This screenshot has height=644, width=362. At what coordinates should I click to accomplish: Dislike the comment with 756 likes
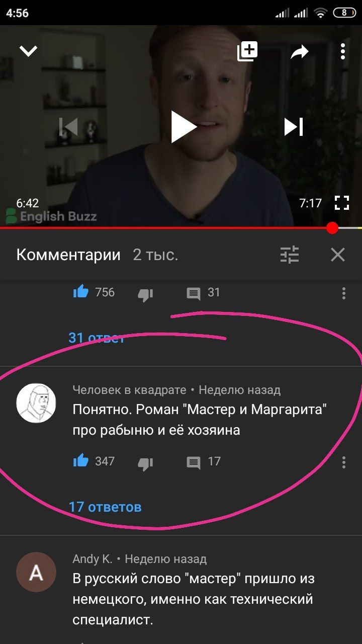pyautogui.click(x=145, y=293)
